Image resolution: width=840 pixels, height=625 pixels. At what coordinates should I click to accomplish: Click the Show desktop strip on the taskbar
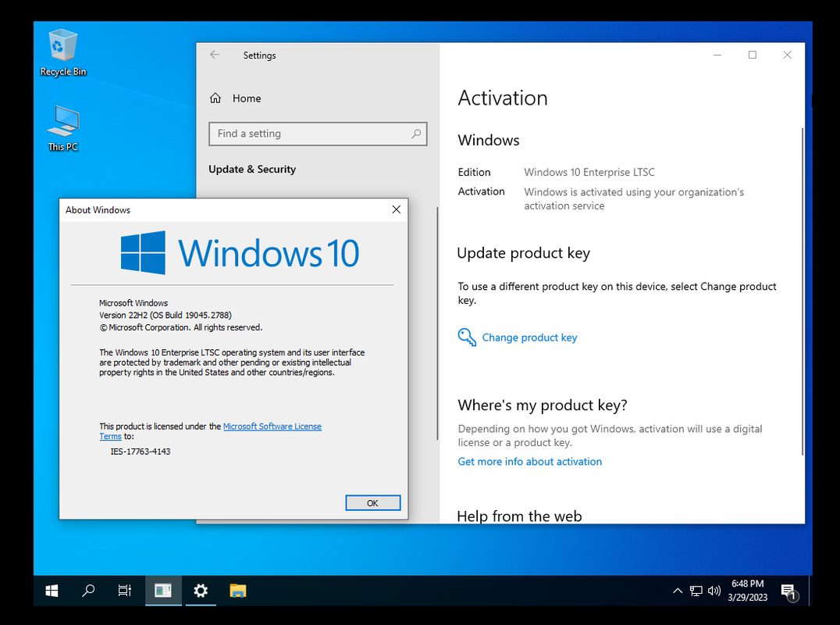pos(810,591)
